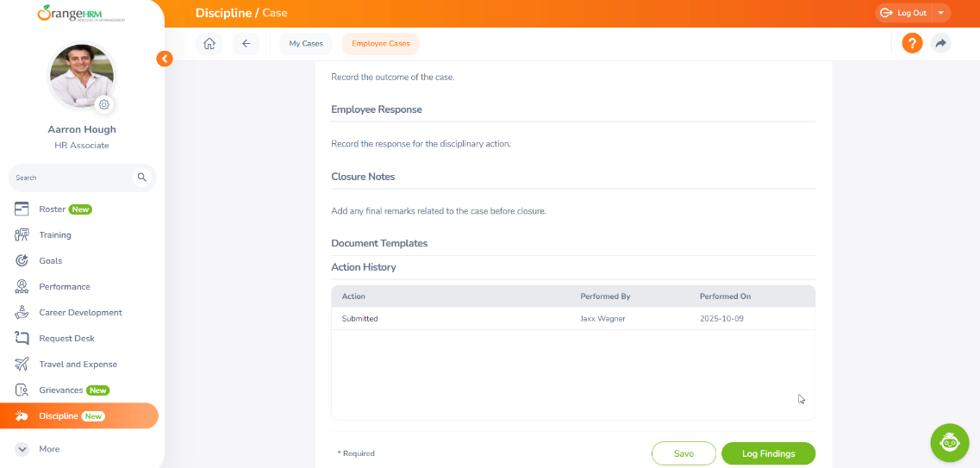Click Aarron Hough profile picture

point(81,75)
